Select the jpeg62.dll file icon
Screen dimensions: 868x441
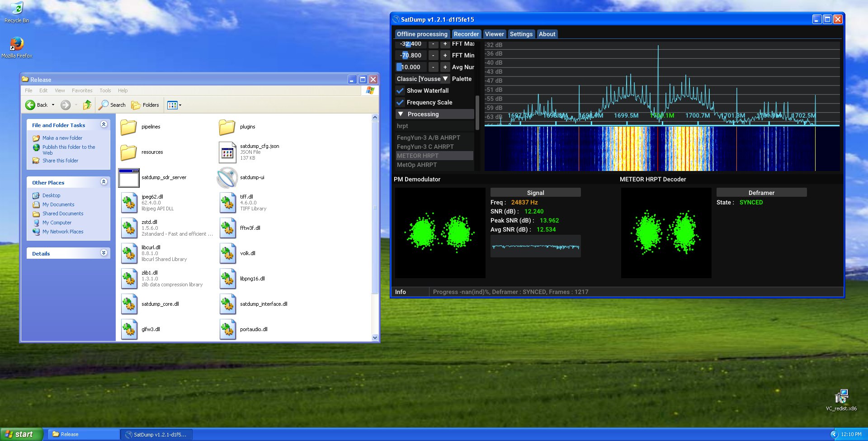click(129, 203)
